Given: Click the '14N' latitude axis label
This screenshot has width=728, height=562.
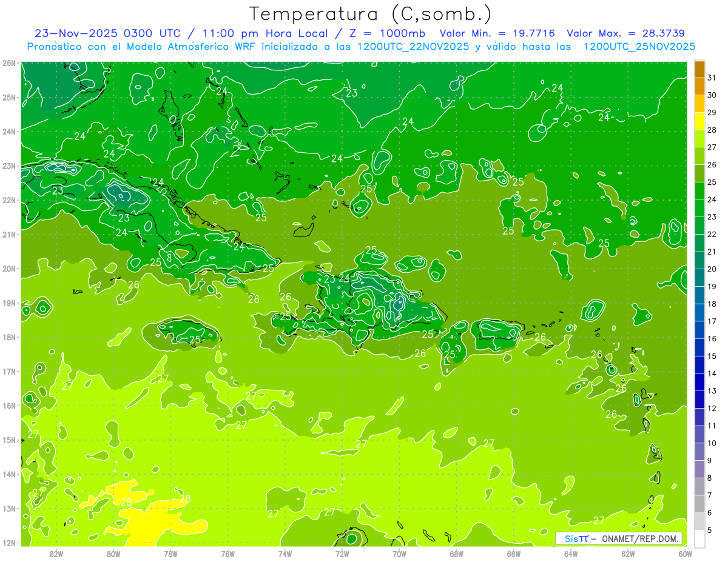Looking at the screenshot, I should pyautogui.click(x=9, y=474).
